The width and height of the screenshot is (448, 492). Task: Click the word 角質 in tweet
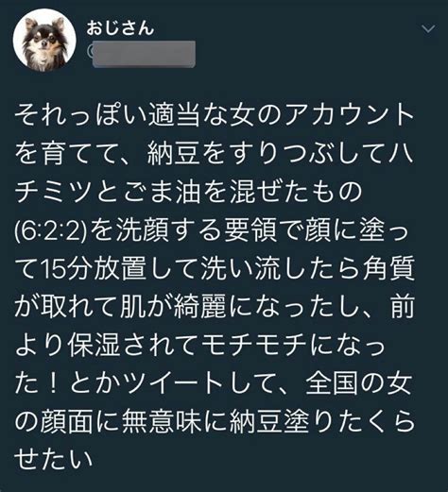pos(388,270)
